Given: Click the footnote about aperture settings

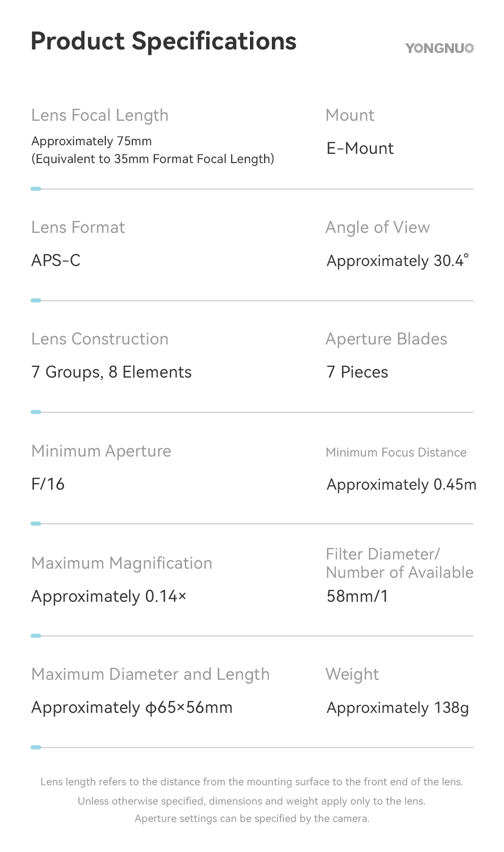Looking at the screenshot, I should pyautogui.click(x=252, y=819).
